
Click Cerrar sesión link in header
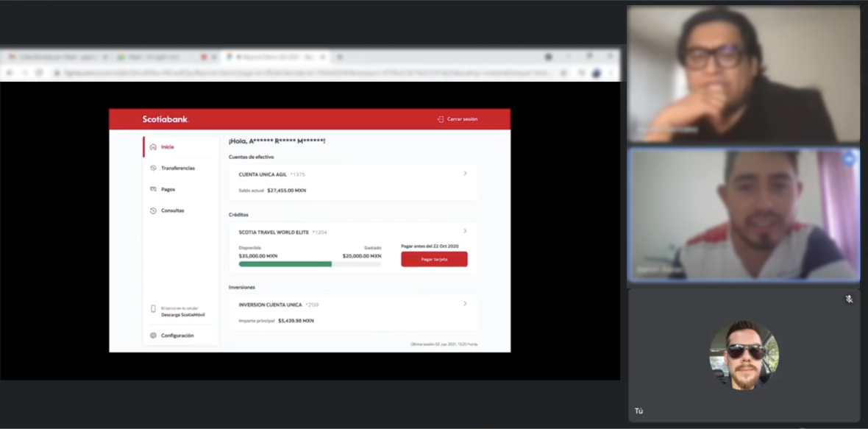(462, 119)
